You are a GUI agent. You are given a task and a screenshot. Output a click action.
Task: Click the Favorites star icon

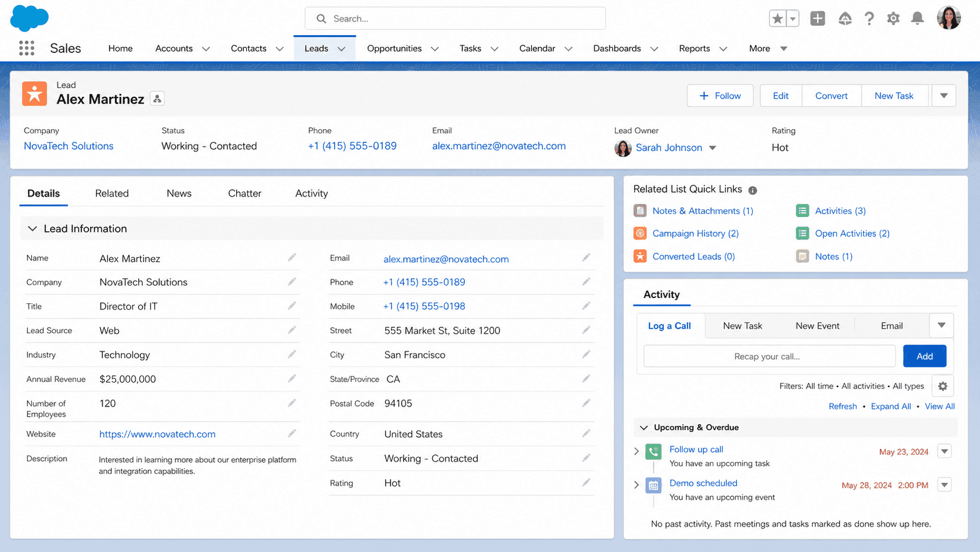[778, 19]
